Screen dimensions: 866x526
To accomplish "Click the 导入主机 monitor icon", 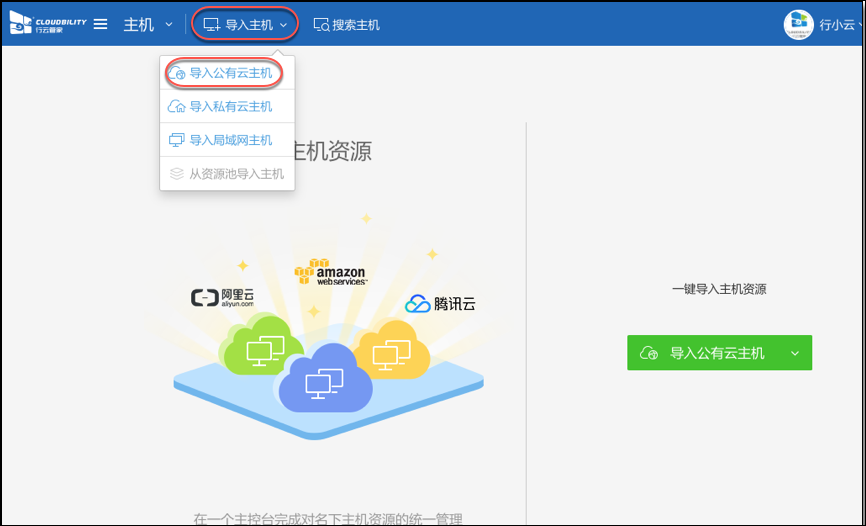I will coord(212,25).
